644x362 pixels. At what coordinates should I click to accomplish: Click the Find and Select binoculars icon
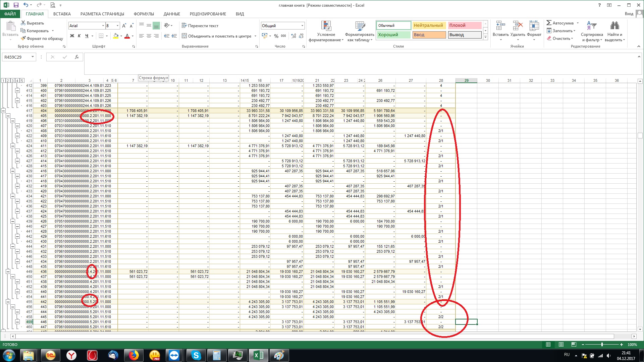click(x=614, y=26)
